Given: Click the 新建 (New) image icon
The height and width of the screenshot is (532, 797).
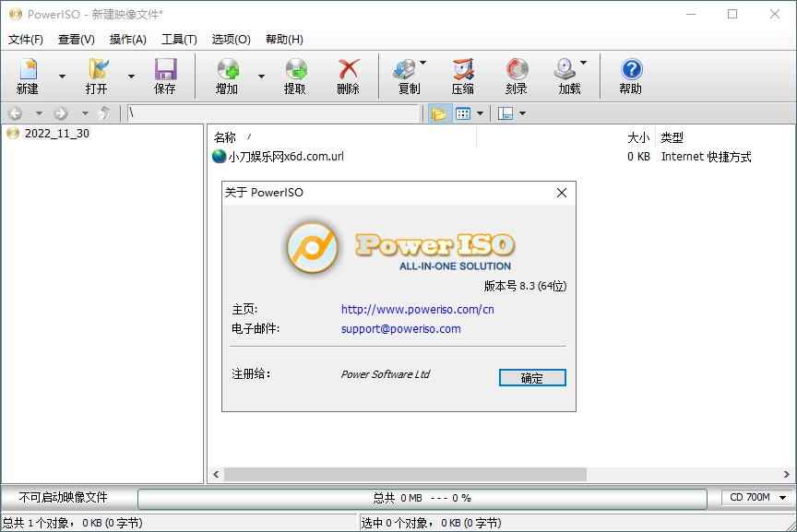Looking at the screenshot, I should click(x=30, y=72).
